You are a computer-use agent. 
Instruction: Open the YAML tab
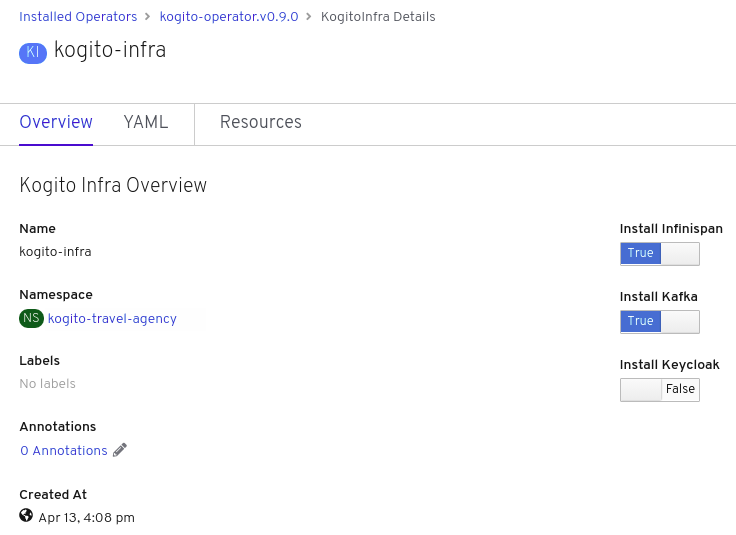pos(146,123)
